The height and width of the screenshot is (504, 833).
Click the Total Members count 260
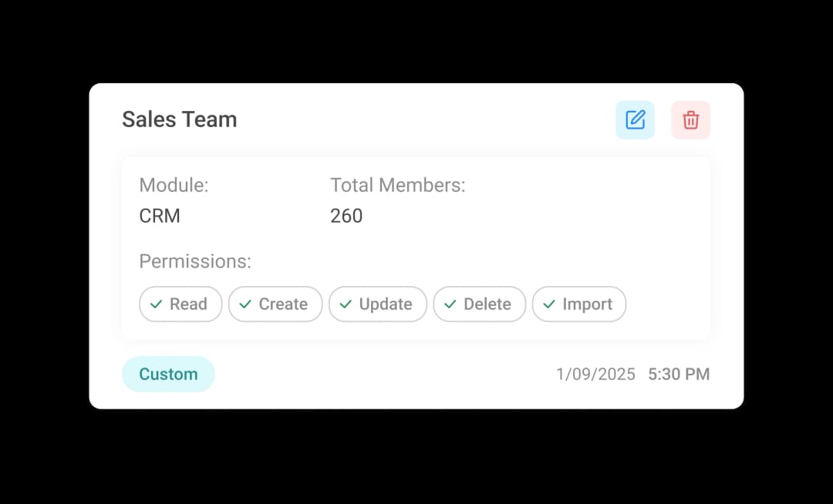[346, 216]
